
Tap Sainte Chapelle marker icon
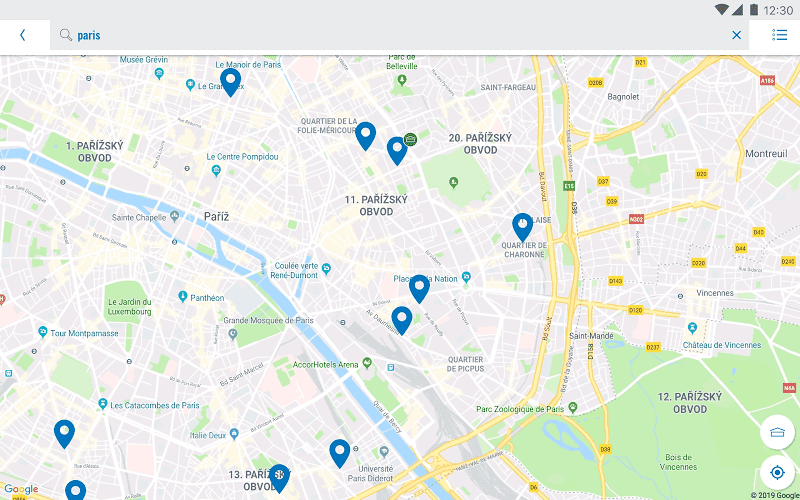point(175,216)
